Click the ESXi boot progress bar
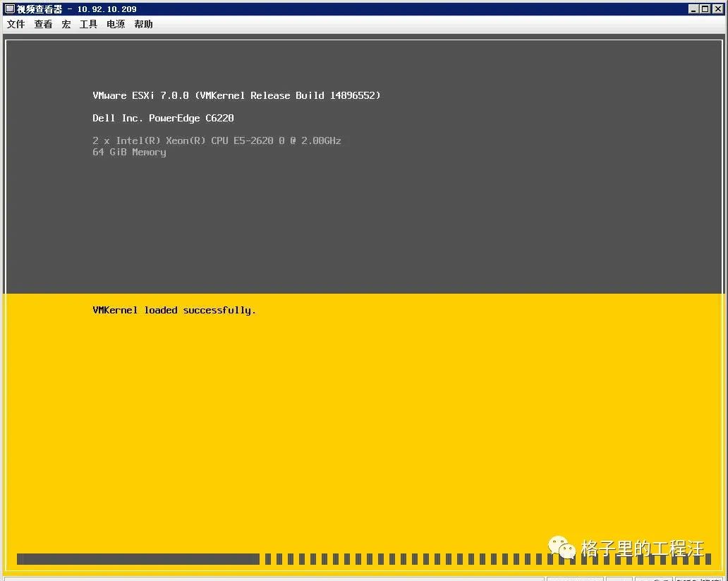Image resolution: width=728 pixels, height=581 pixels. (364, 559)
